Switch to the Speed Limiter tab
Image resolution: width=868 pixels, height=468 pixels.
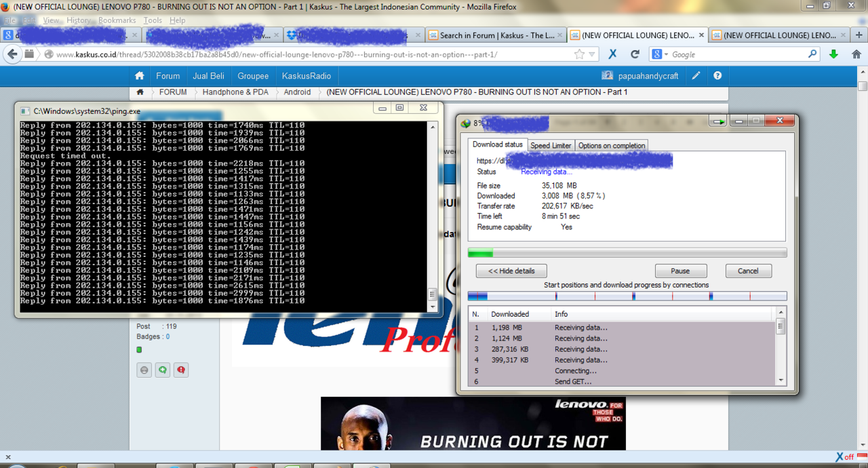coord(551,144)
